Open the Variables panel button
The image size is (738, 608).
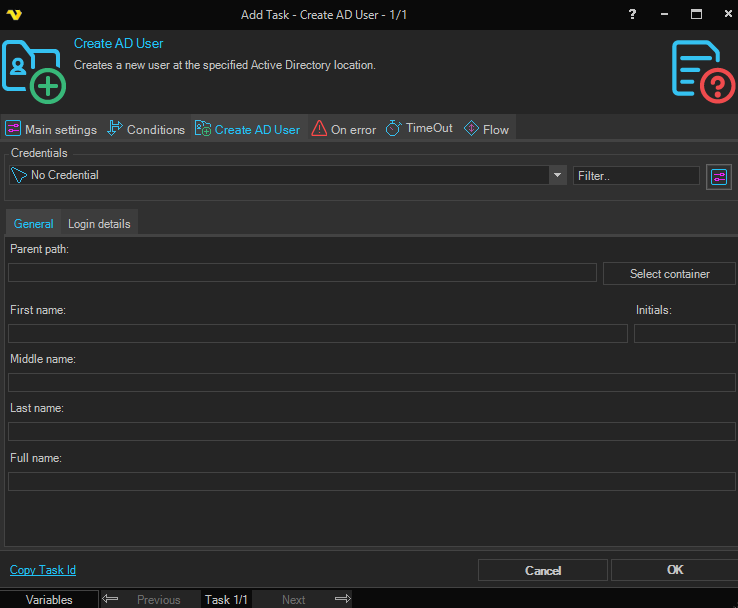click(49, 599)
